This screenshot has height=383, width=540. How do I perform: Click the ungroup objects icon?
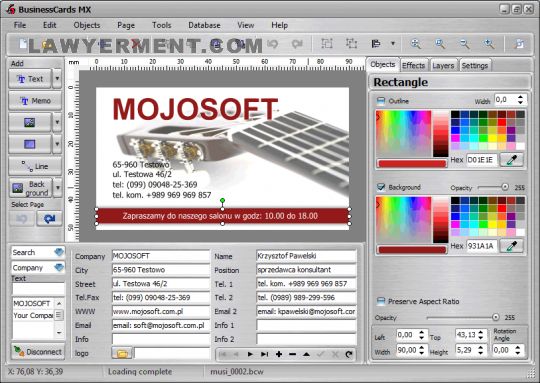pos(351,43)
